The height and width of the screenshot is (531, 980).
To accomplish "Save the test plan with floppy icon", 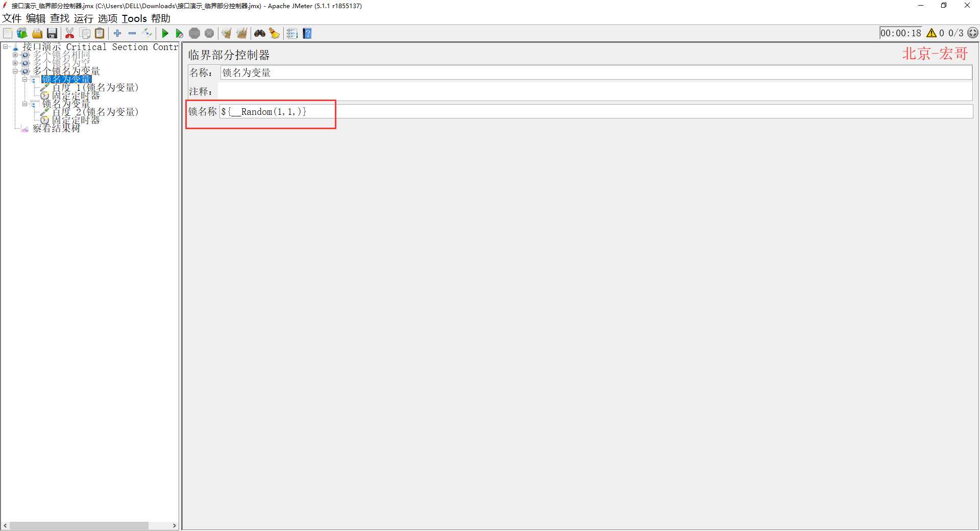I will pyautogui.click(x=52, y=33).
